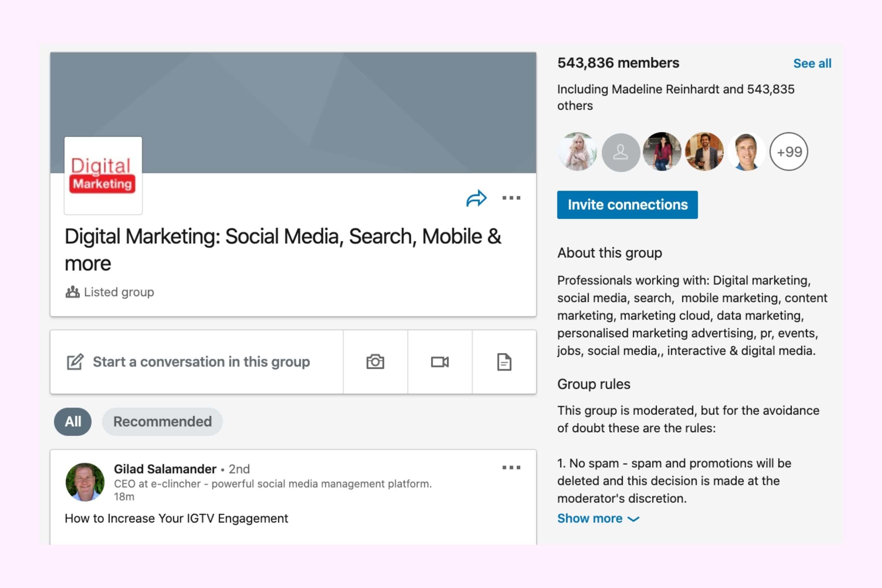Click the camera photo icon

pos(375,362)
